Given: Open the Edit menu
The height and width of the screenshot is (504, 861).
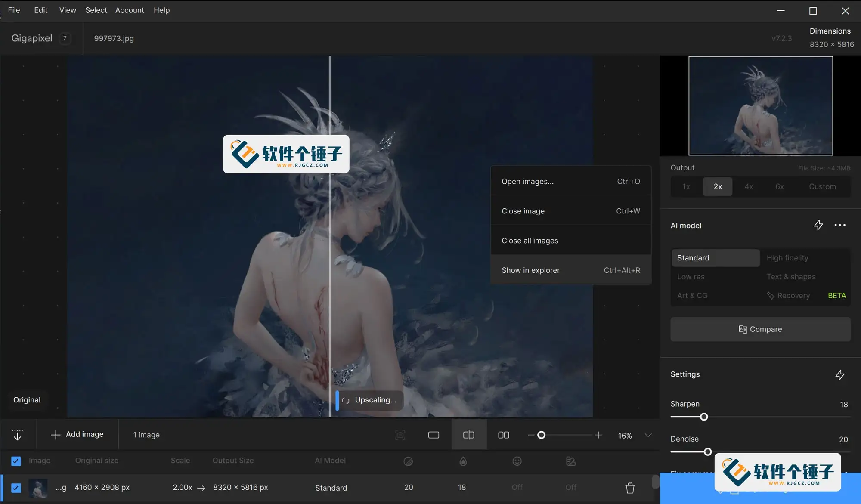Looking at the screenshot, I should click(x=40, y=10).
